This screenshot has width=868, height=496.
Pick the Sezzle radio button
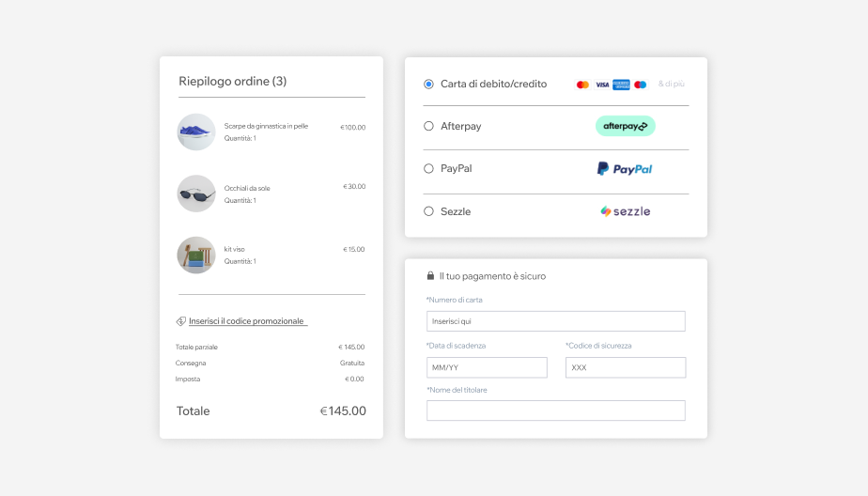coord(428,211)
